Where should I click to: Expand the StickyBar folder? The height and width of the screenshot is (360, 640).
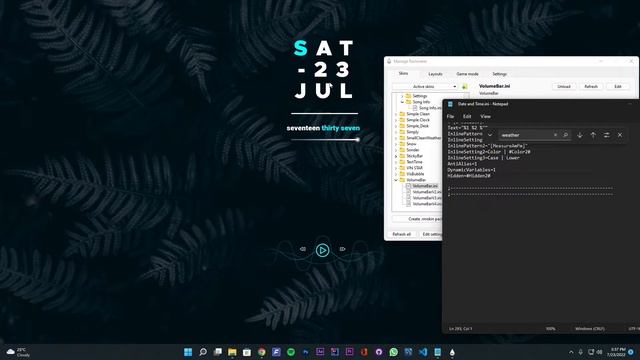coord(396,156)
